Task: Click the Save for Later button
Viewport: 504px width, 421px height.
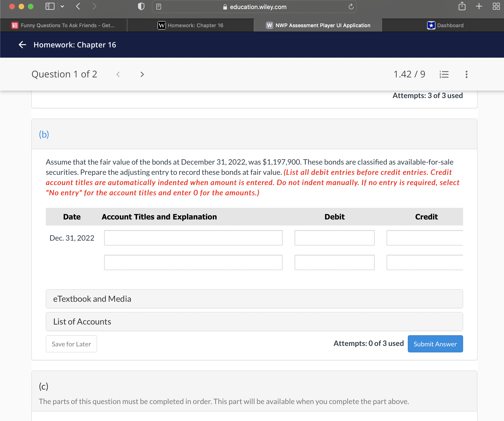Action: point(71,344)
